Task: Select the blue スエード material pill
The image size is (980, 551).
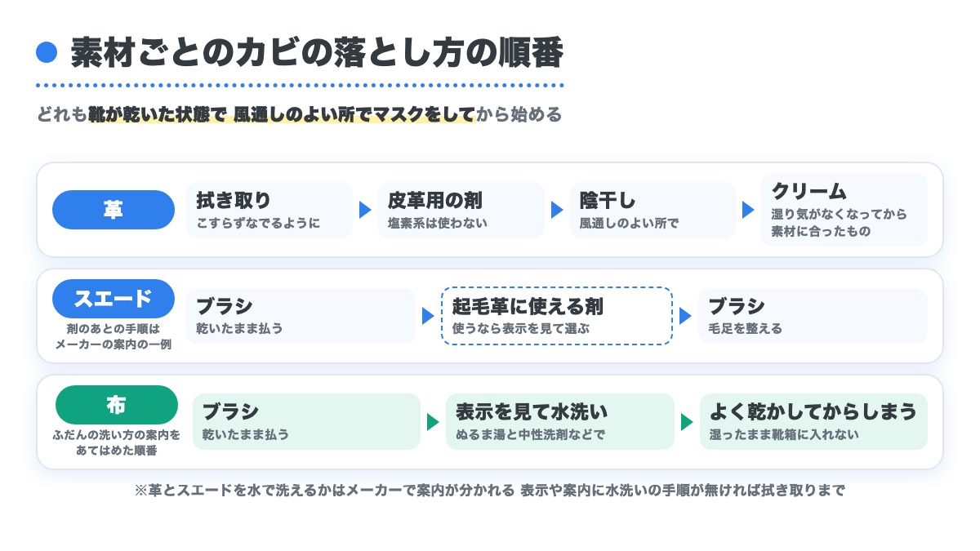Action: click(x=114, y=299)
